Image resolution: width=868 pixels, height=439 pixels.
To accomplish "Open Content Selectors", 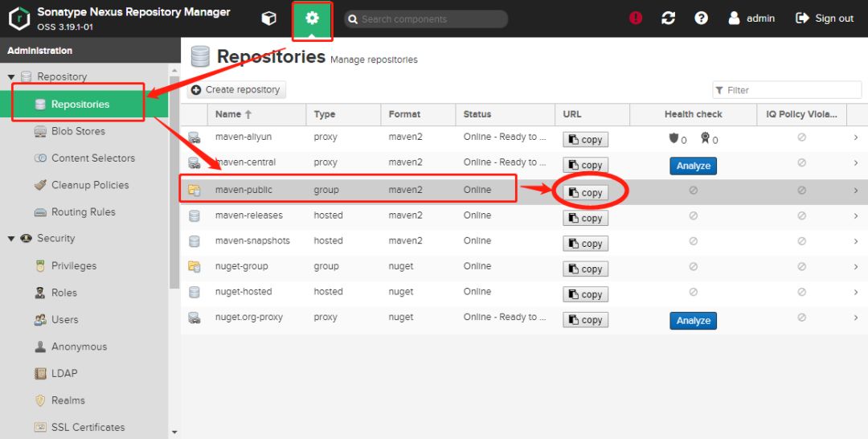I will (93, 158).
